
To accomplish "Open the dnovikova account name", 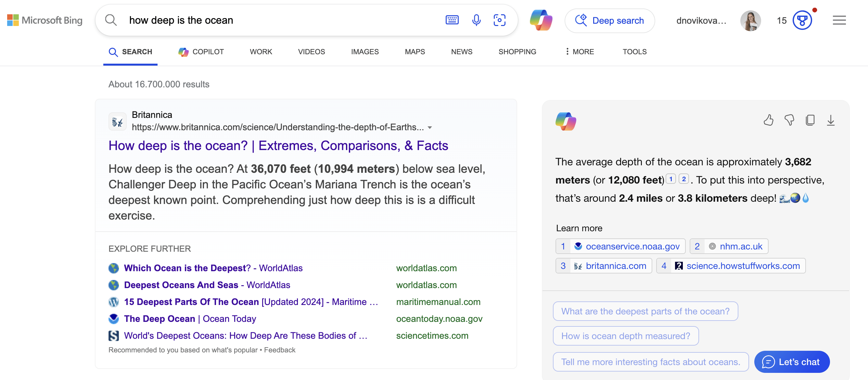I will [x=702, y=20].
